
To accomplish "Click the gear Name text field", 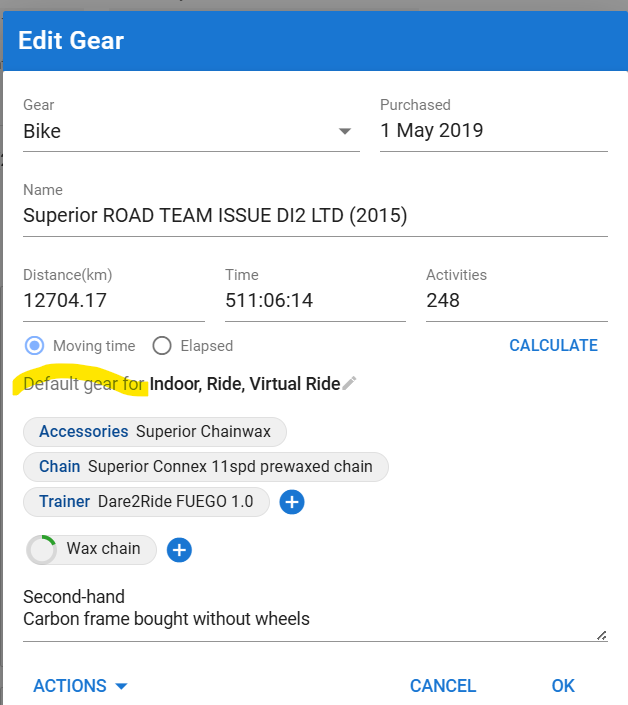I will pos(315,215).
